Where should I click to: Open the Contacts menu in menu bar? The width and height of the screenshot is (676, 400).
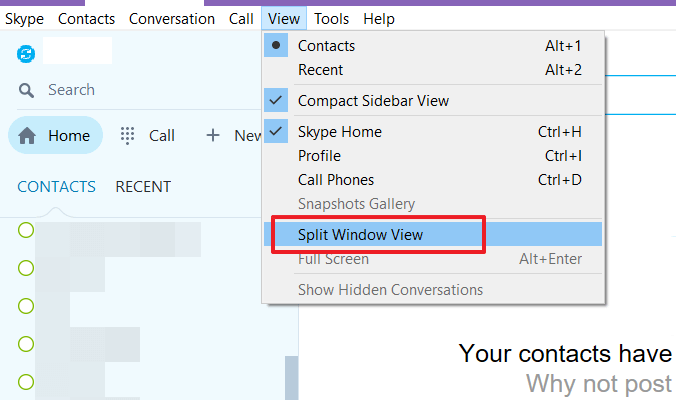coord(86,19)
